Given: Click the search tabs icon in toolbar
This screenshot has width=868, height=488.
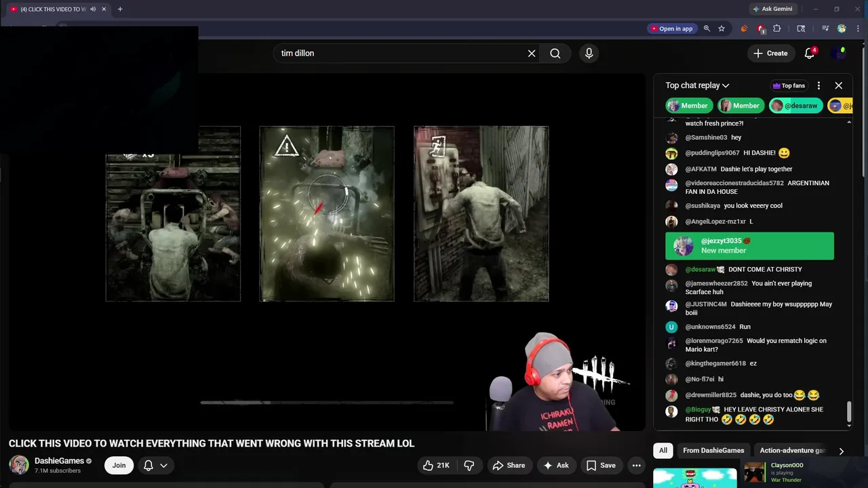Looking at the screenshot, I should (801, 28).
